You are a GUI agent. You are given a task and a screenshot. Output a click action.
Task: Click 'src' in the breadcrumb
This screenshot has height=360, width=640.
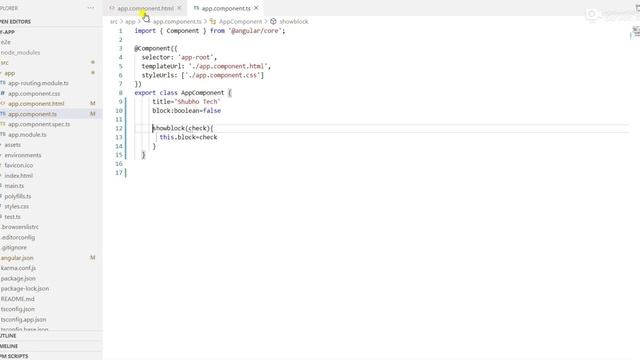pyautogui.click(x=113, y=22)
